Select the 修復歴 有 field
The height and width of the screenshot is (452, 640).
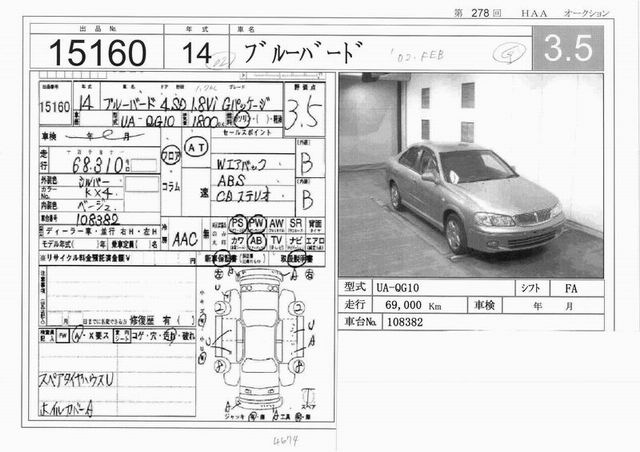click(162, 320)
